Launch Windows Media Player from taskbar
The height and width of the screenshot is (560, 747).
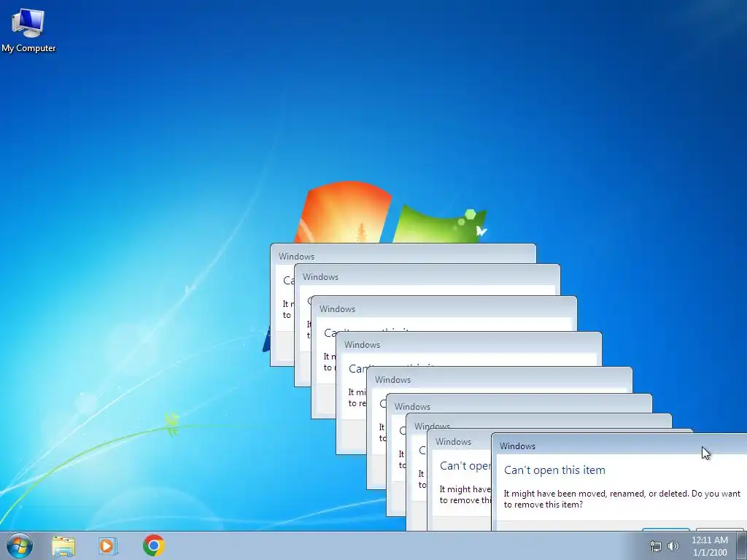(108, 545)
